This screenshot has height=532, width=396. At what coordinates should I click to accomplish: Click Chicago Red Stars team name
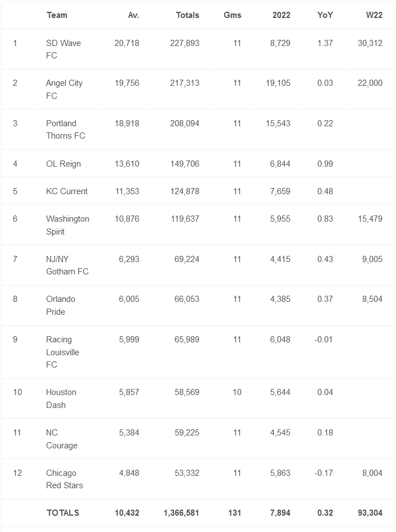(65, 479)
